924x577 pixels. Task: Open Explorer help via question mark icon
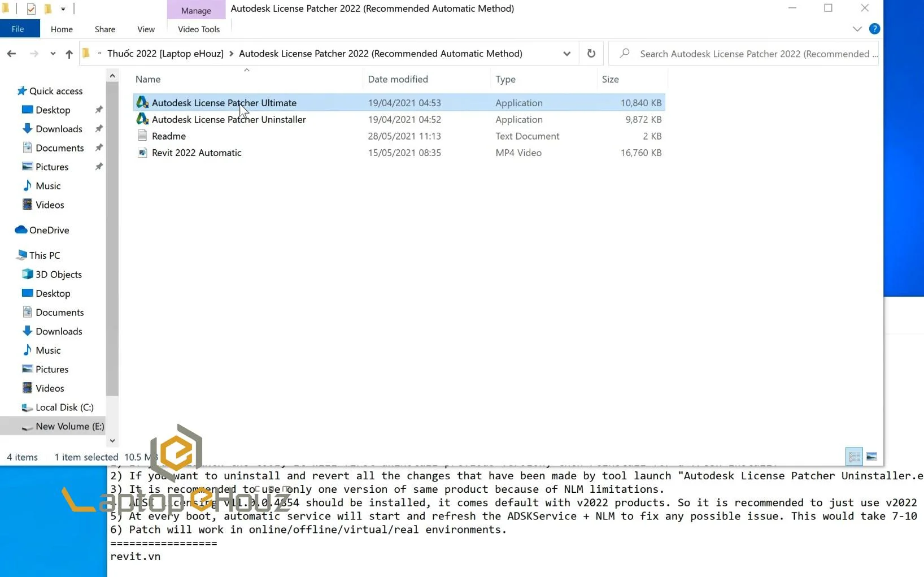coord(874,29)
